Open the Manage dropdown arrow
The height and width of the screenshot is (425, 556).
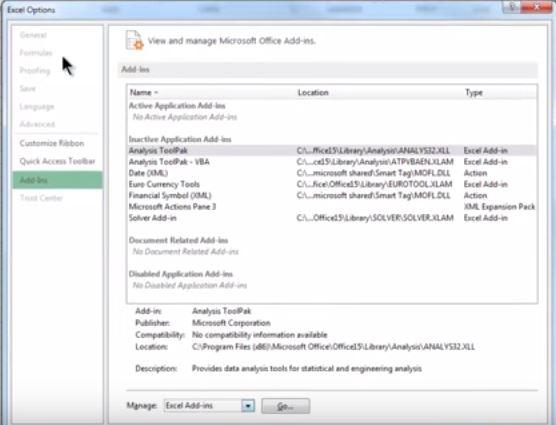pos(248,406)
